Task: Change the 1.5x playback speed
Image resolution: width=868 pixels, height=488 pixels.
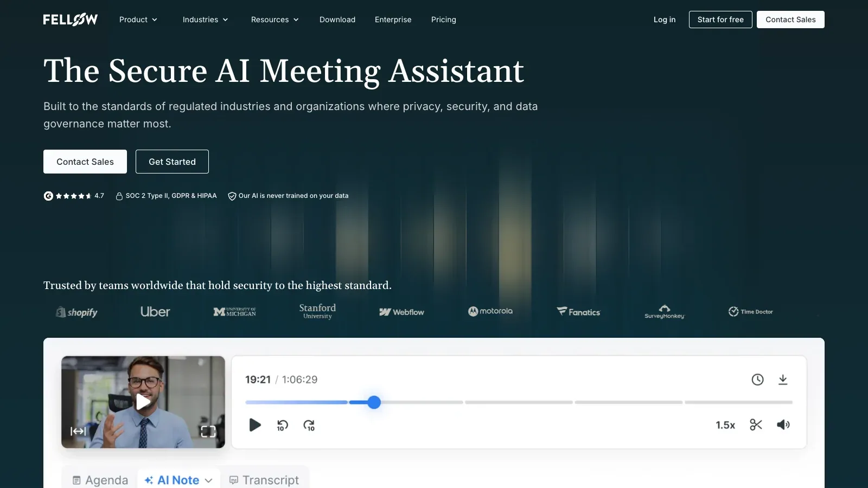Action: pyautogui.click(x=725, y=425)
